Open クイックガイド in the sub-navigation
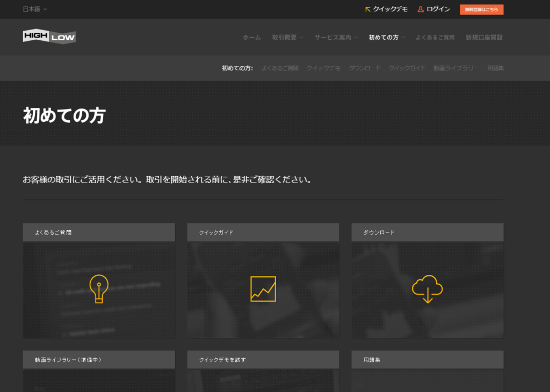The height and width of the screenshot is (392, 550). pos(407,68)
